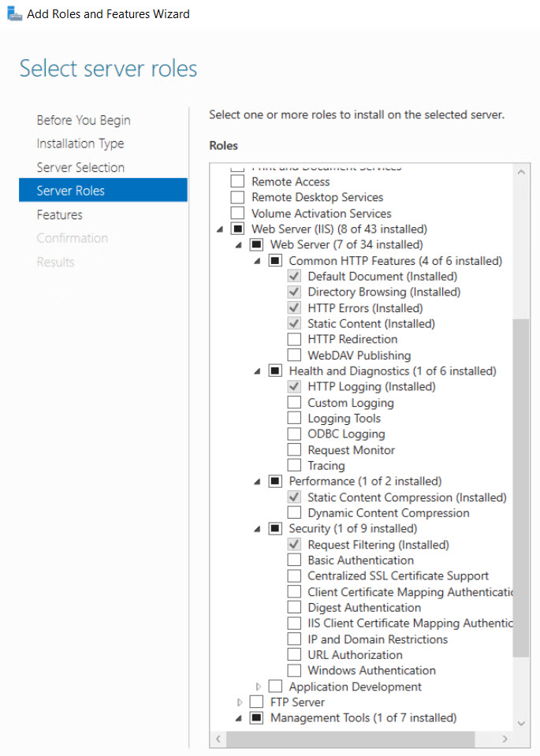Enable the HTTP Redirection checkbox
This screenshot has height=756, width=540.
tap(294, 339)
